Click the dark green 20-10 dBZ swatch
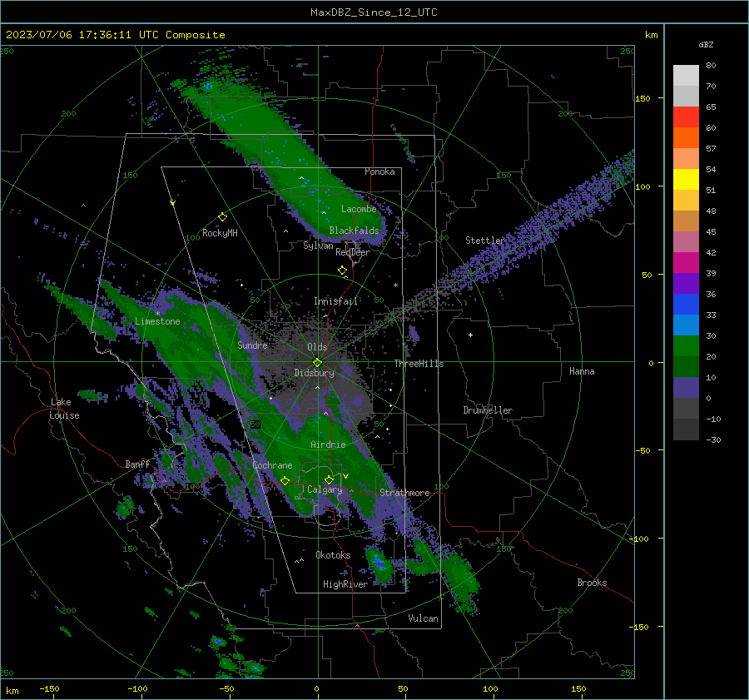This screenshot has height=700, width=749. (686, 366)
